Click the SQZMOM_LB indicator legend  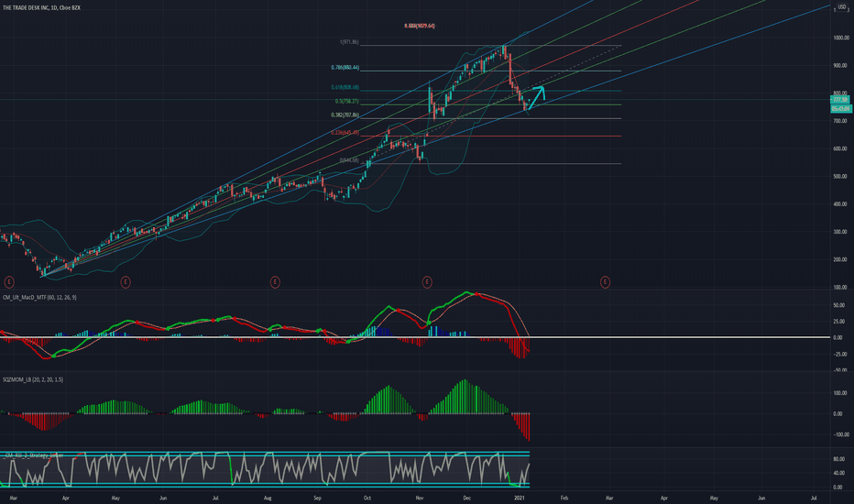pos(33,379)
